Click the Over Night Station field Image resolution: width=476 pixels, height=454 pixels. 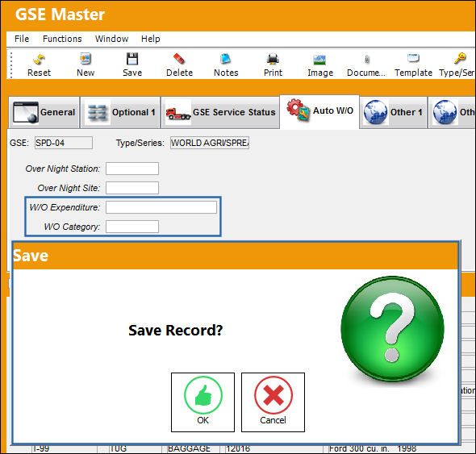click(132, 169)
